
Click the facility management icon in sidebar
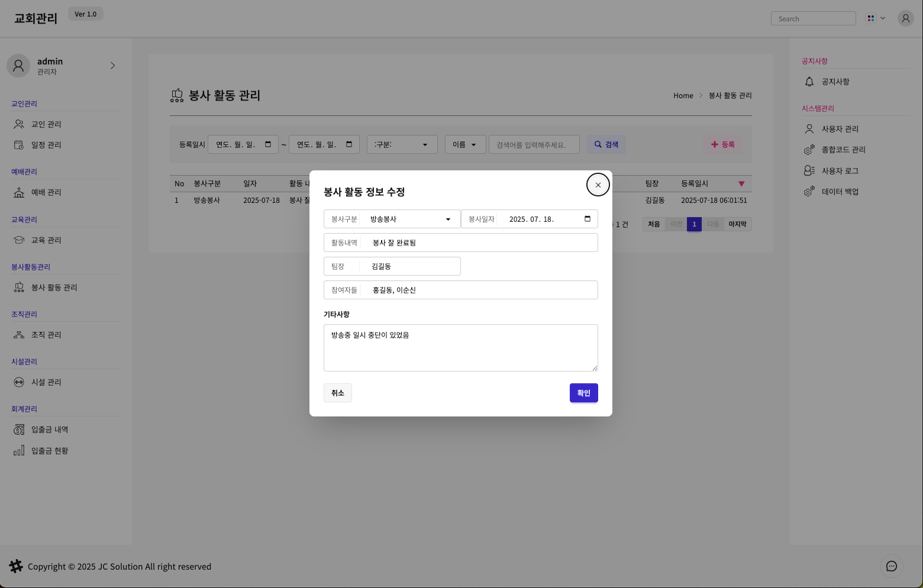pos(19,382)
